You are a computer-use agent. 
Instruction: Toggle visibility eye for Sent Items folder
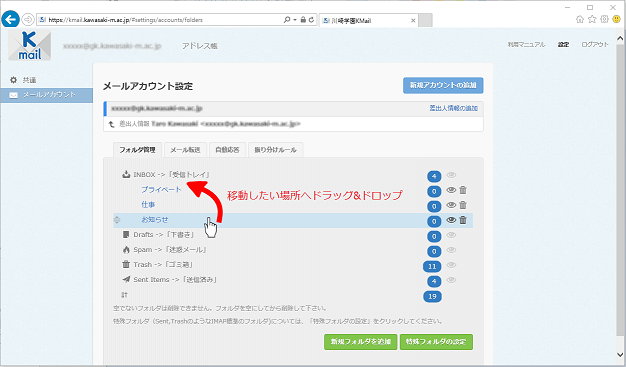coord(451,280)
